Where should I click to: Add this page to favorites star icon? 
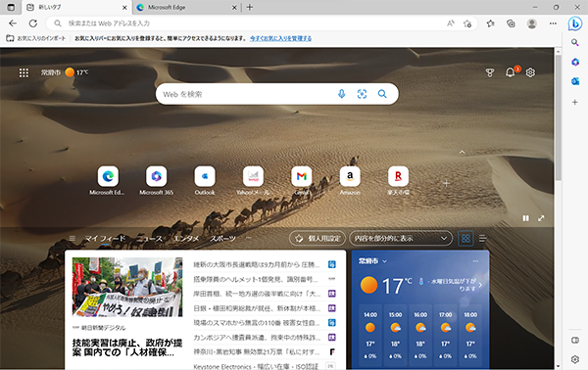pyautogui.click(x=467, y=23)
